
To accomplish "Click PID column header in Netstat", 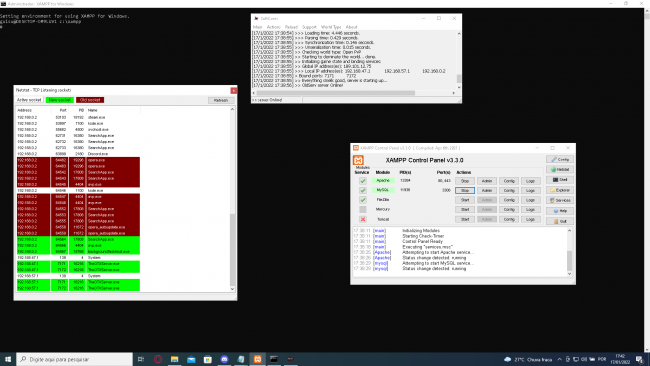I will pyautogui.click(x=77, y=110).
